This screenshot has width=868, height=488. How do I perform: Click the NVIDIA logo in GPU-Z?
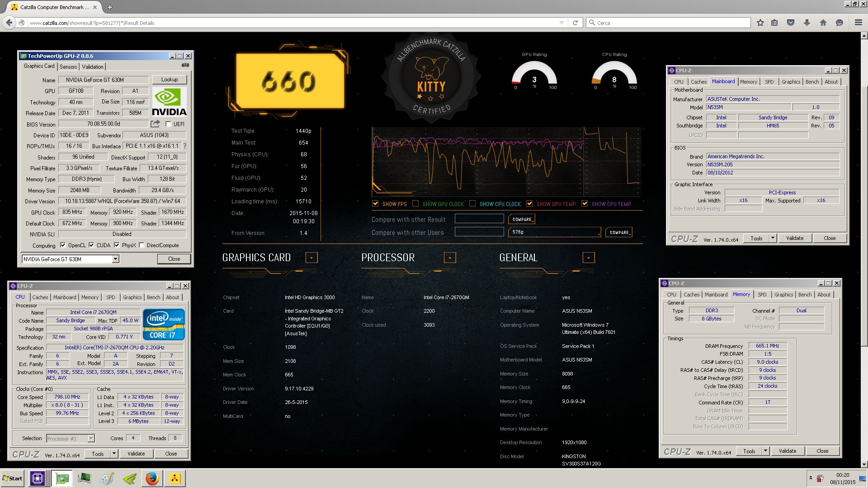pos(169,102)
